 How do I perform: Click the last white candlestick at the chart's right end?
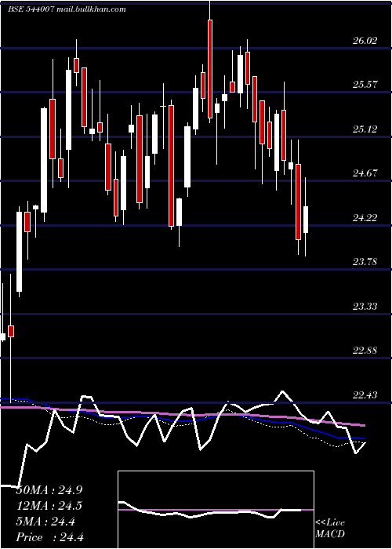tap(306, 220)
